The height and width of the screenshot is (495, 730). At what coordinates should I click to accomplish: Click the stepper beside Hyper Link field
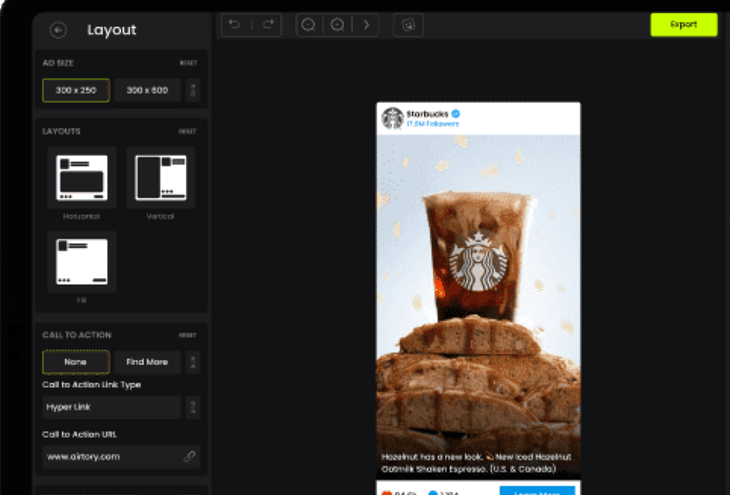pos(193,407)
